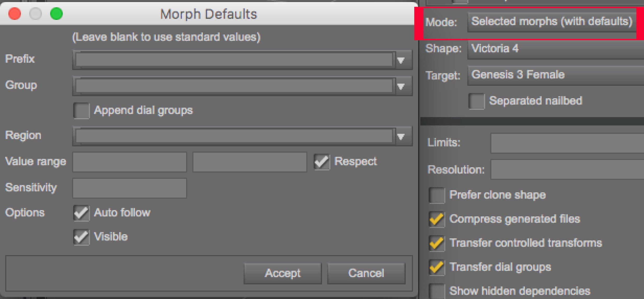Click the Value range minimum field
This screenshot has height=299, width=644.
tap(129, 162)
